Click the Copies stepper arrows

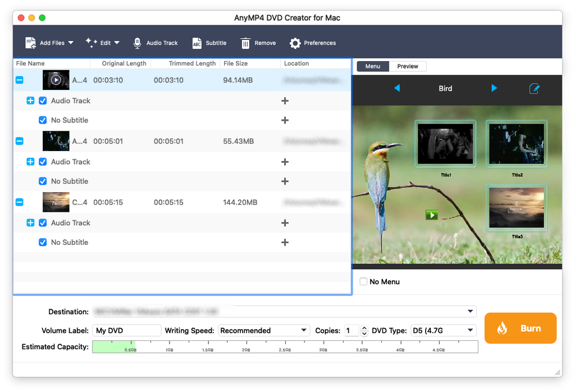pyautogui.click(x=364, y=331)
